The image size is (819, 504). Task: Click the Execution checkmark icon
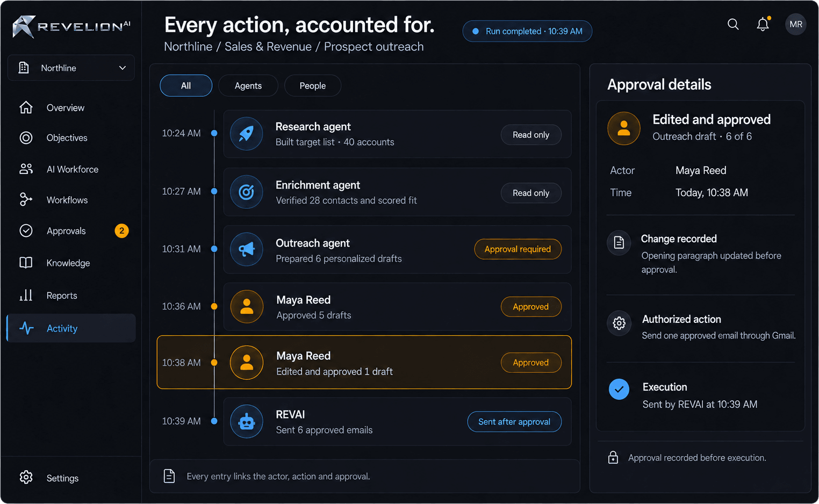[x=619, y=389]
